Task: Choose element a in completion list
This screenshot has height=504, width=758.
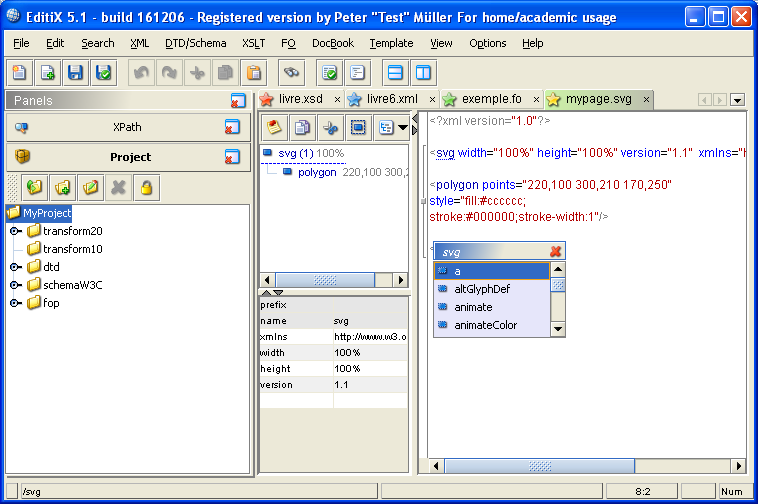Action: point(492,271)
